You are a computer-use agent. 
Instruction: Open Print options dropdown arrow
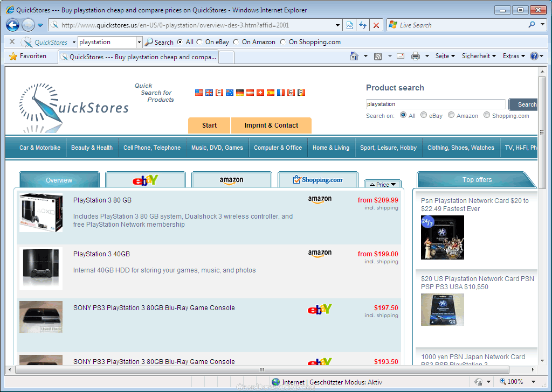[x=427, y=56]
